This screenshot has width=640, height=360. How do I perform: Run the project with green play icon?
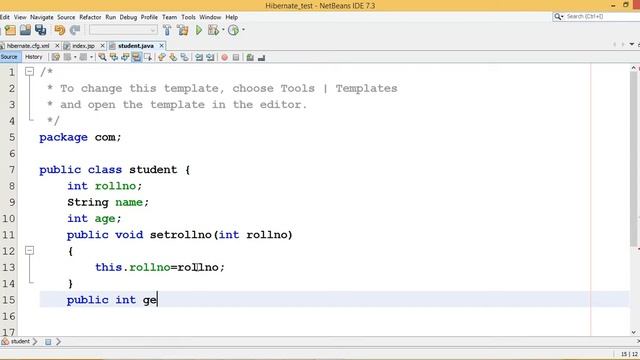[x=199, y=30]
